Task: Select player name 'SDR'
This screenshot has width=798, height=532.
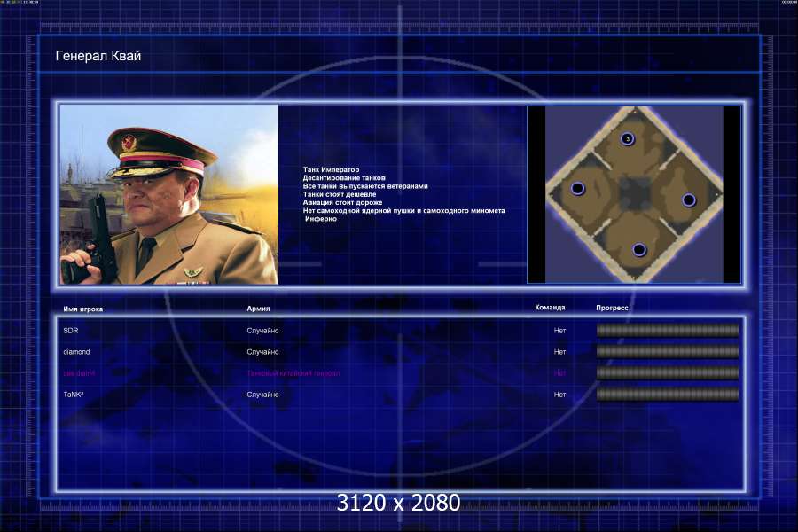Action: tap(71, 331)
